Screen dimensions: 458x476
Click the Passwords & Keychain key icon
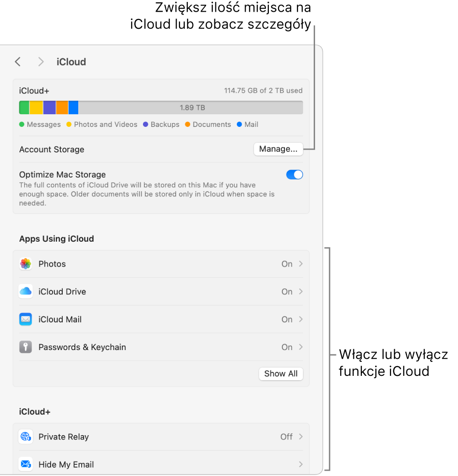point(25,347)
